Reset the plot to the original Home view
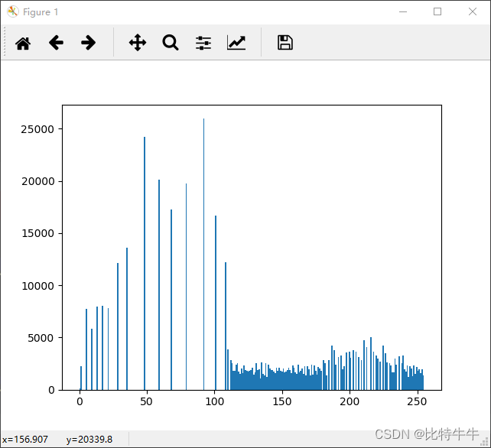Viewport: 491px width, 448px height. pos(23,43)
